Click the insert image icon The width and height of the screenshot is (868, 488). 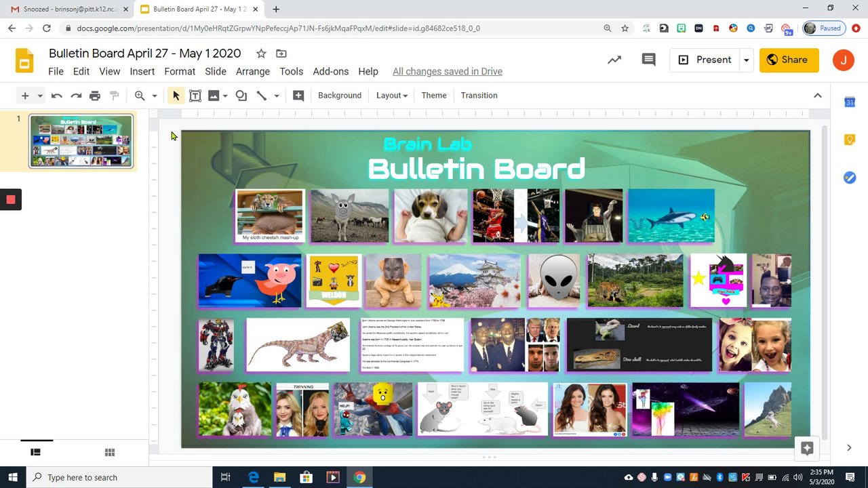tap(214, 96)
